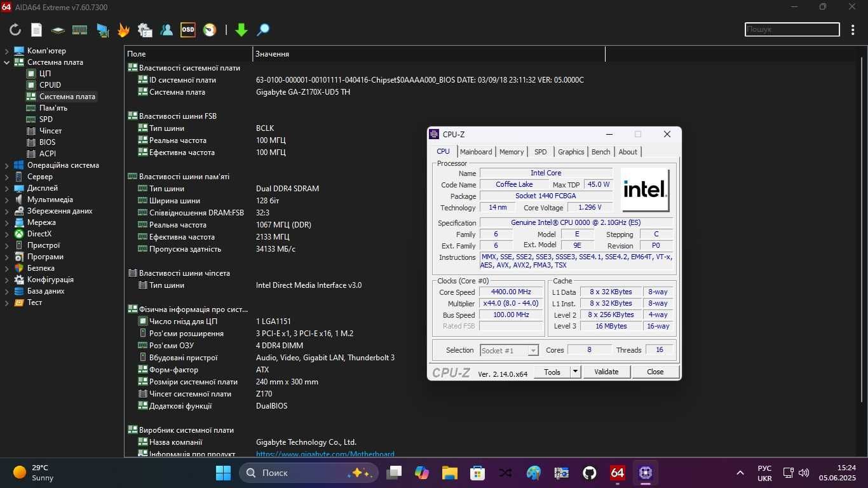Viewport: 868px width, 488px height.
Task: Expand the Мультимедіа tree node
Action: tap(6, 200)
